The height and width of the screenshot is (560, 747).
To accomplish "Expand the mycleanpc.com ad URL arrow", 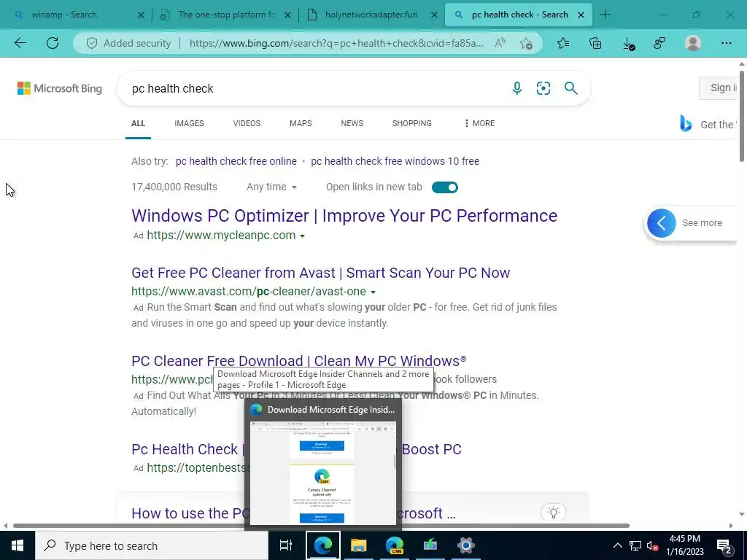I will 302,236.
